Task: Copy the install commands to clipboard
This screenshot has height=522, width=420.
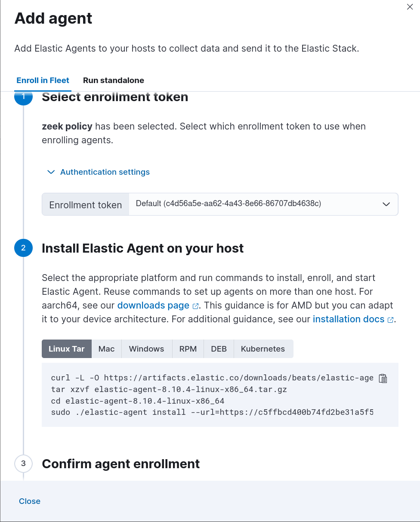Action: (383, 379)
